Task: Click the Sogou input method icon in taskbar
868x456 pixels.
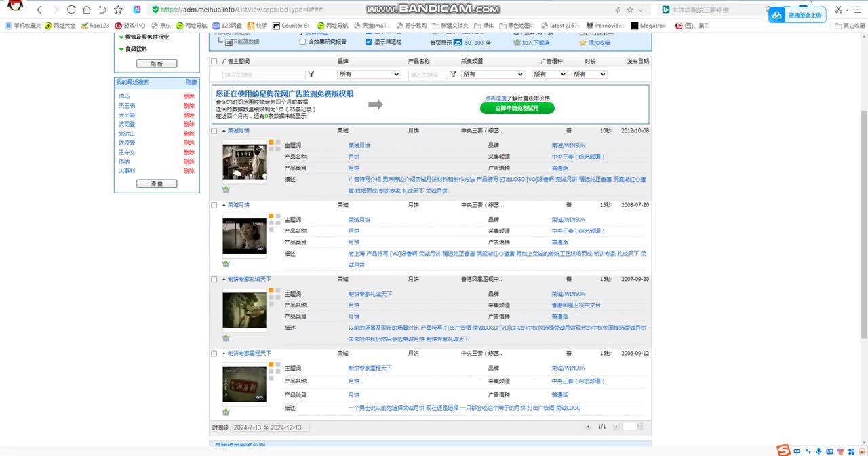Action: (x=783, y=451)
